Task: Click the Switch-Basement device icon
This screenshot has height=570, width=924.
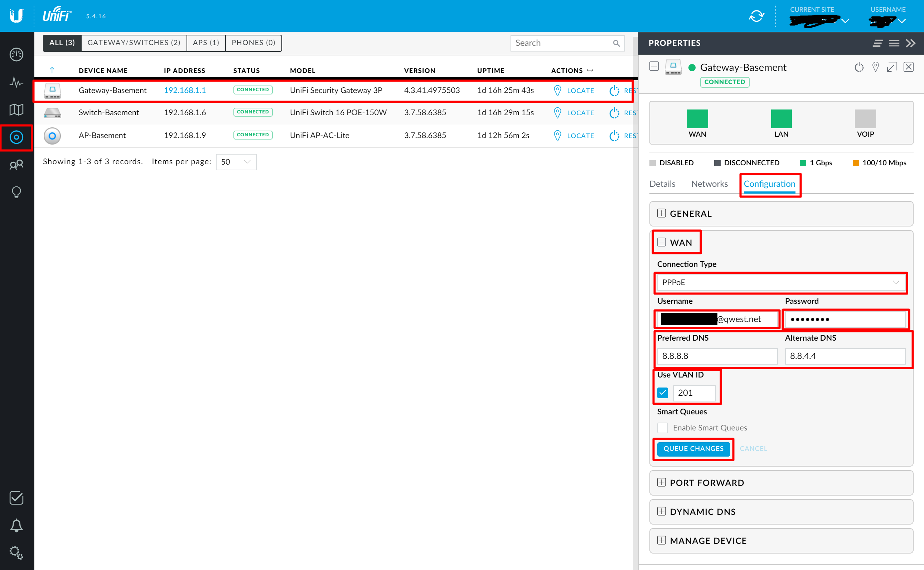Action: click(x=52, y=113)
